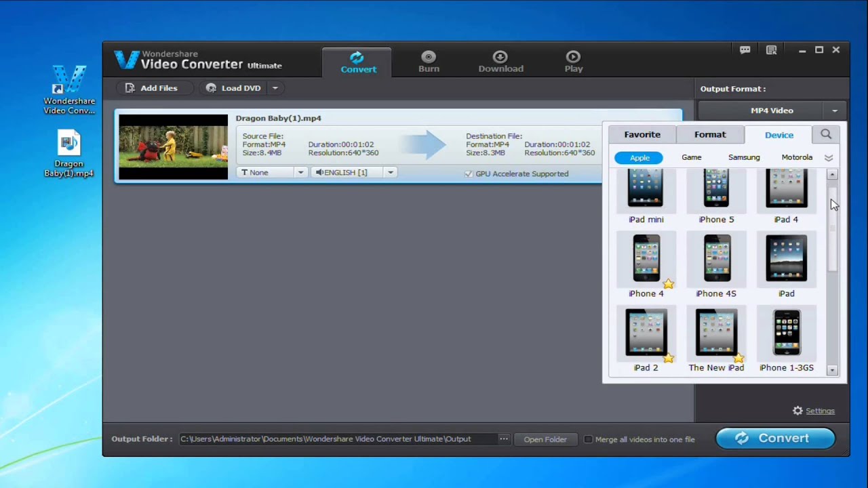868x488 pixels.
Task: Open the Burn disc section
Action: 429,62
